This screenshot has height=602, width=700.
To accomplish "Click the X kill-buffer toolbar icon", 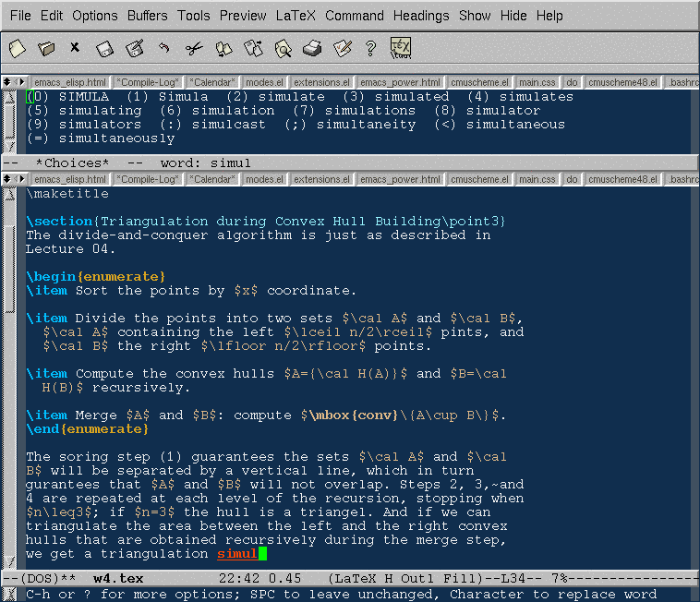I will (x=75, y=48).
